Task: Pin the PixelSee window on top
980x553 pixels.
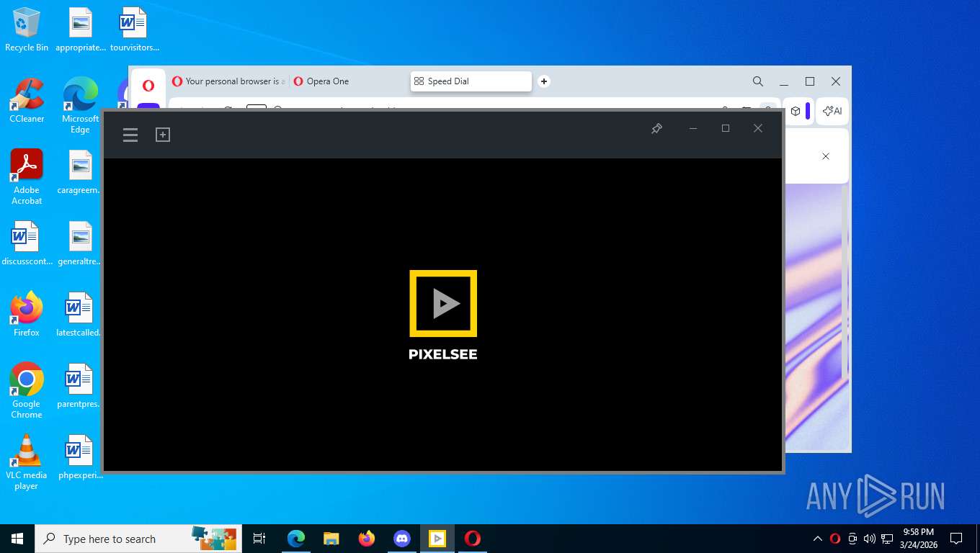Action: coord(656,128)
